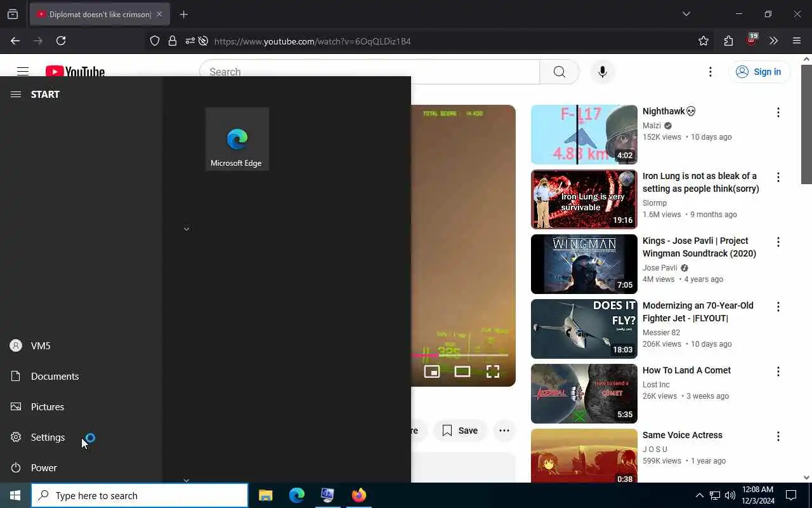
Task: Switch the video to theater mode
Action: pyautogui.click(x=462, y=371)
